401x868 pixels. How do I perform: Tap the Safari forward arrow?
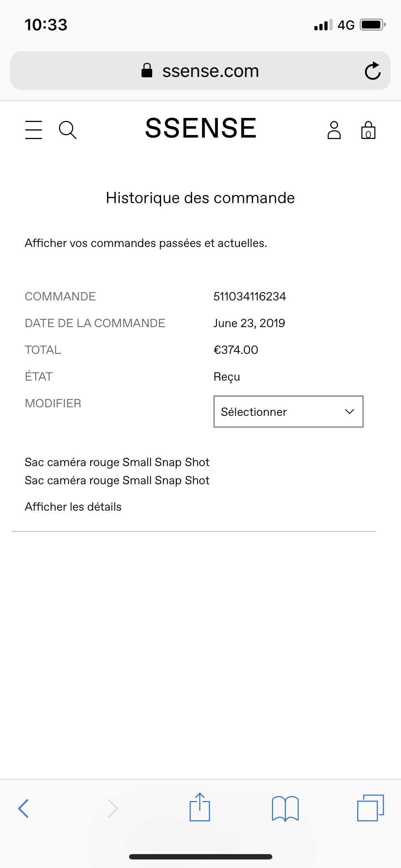coord(113,808)
